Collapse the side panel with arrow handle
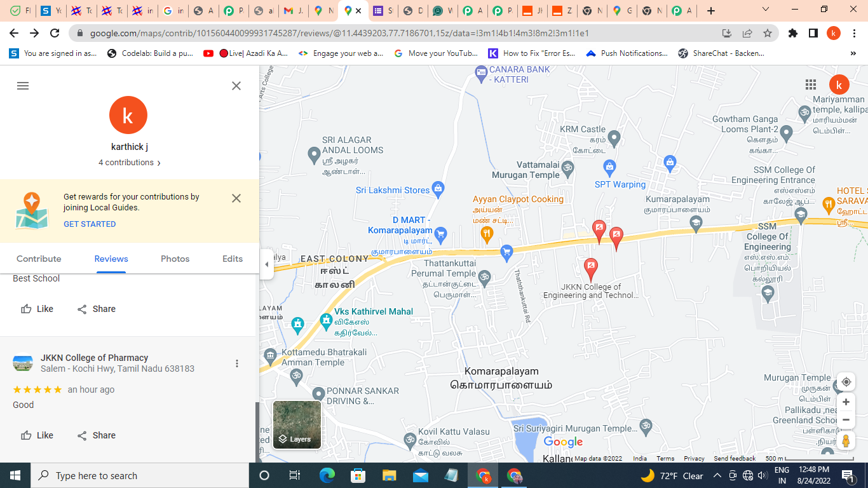This screenshot has width=868, height=488. [267, 264]
